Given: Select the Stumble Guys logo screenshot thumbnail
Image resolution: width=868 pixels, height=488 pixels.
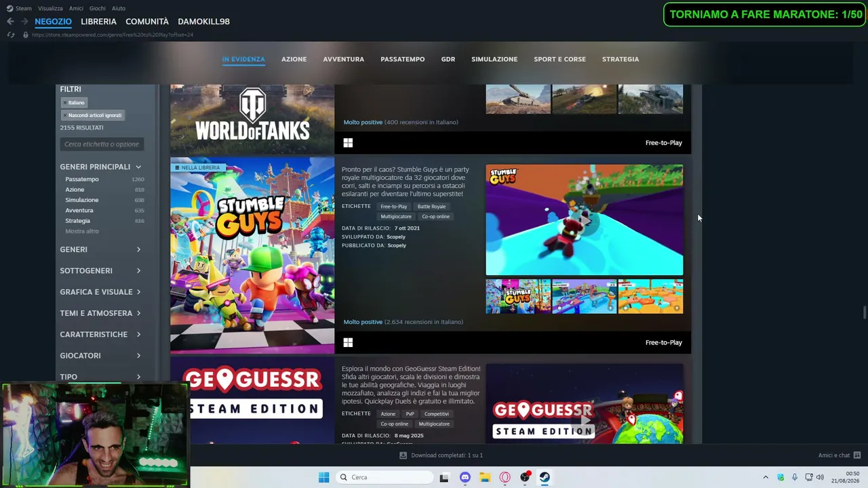Looking at the screenshot, I should tap(518, 296).
